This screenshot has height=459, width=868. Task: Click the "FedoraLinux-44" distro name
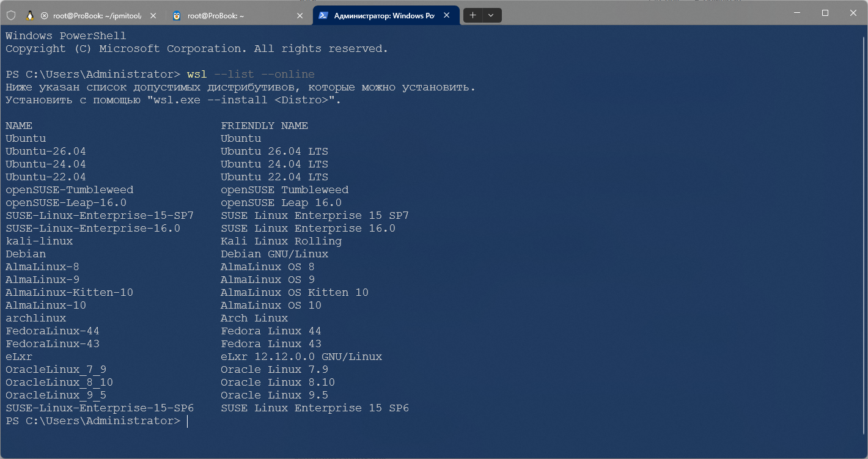point(53,331)
